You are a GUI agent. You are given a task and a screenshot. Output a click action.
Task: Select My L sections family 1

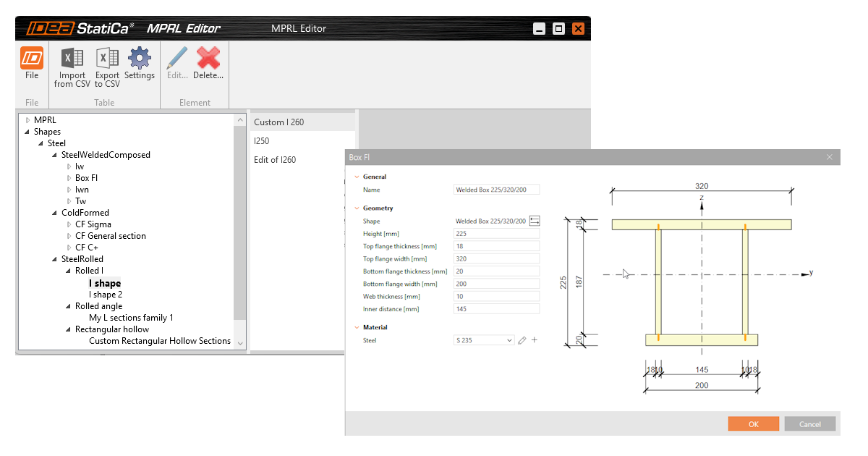coord(130,317)
